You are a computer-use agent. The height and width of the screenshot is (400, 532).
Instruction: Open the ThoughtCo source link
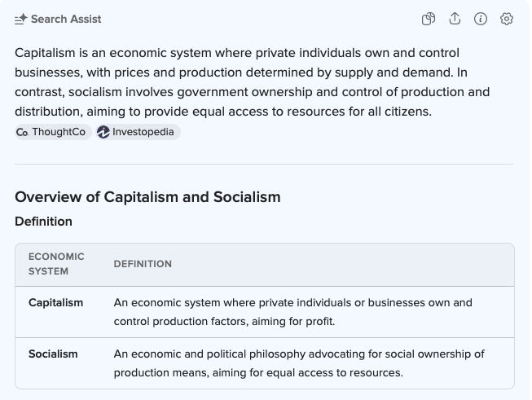58,132
